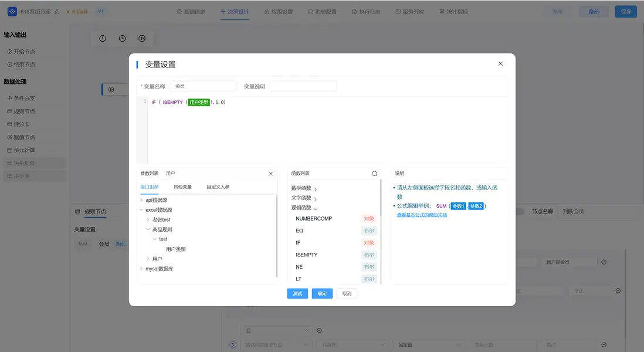Collapse the excel数据源 tree node
The height and width of the screenshot is (352, 644).
141,210
